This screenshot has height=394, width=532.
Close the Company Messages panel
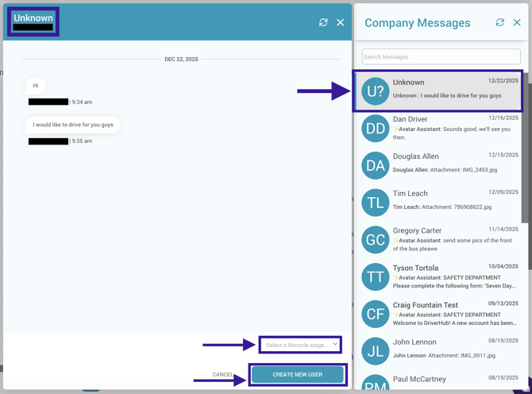(517, 22)
